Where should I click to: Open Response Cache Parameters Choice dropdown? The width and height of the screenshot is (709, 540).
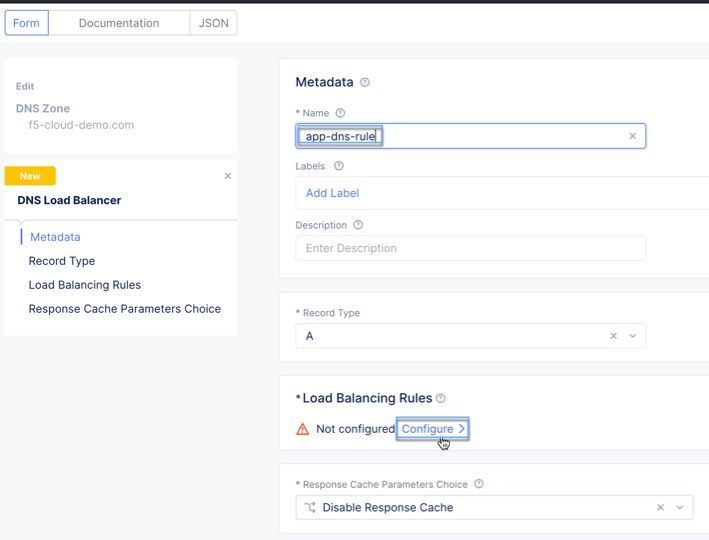point(680,508)
